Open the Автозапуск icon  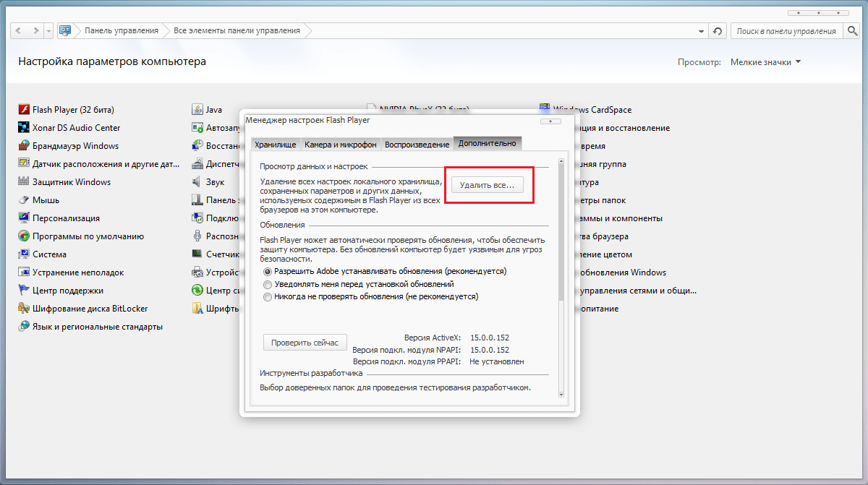click(197, 128)
